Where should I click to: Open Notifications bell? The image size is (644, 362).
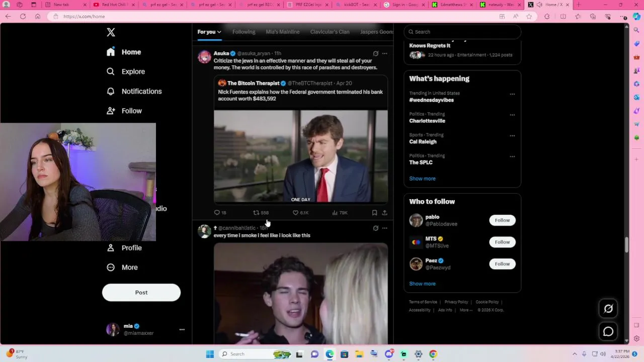click(x=134, y=92)
